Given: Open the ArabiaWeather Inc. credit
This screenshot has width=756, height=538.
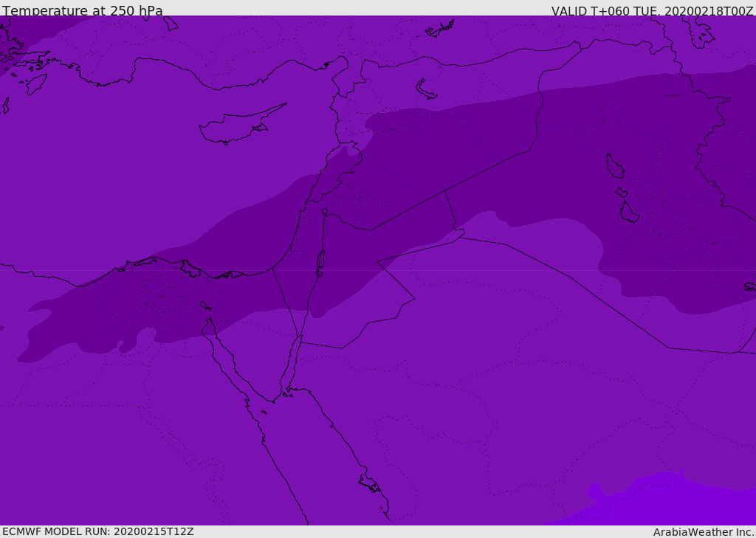Looking at the screenshot, I should [x=704, y=532].
